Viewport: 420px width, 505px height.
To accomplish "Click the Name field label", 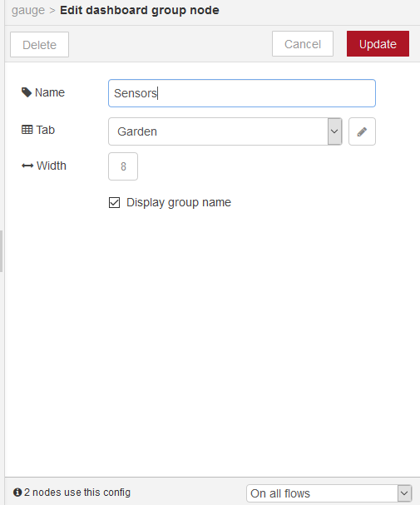I will [50, 92].
